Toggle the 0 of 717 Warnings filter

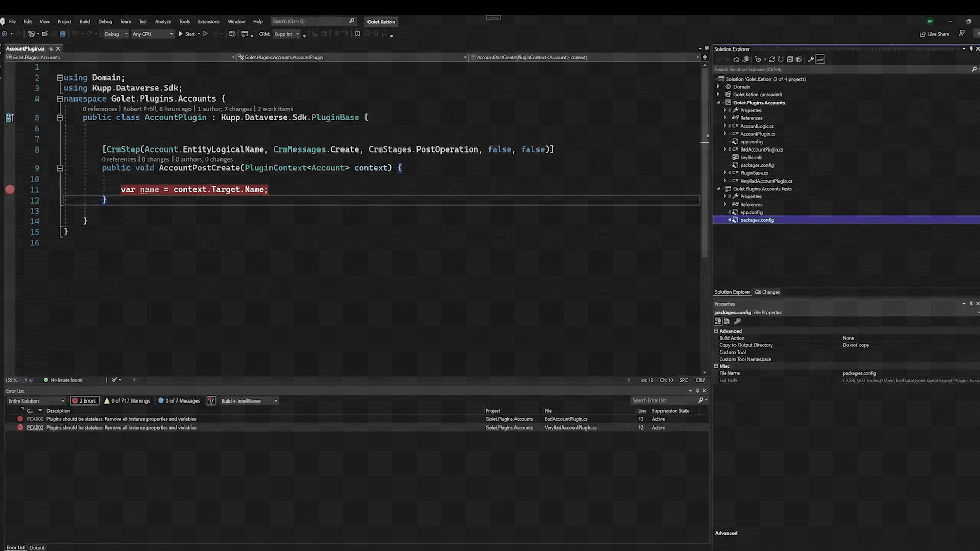(127, 400)
